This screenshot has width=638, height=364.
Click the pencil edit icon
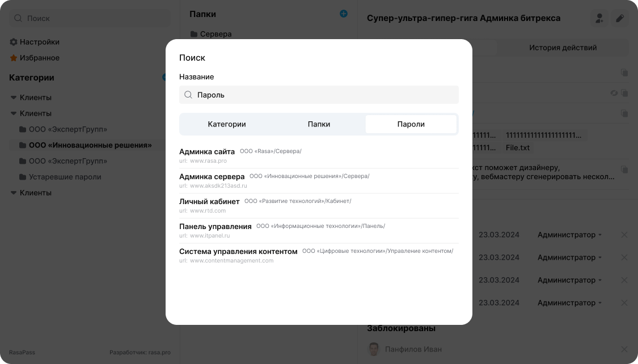(x=620, y=18)
